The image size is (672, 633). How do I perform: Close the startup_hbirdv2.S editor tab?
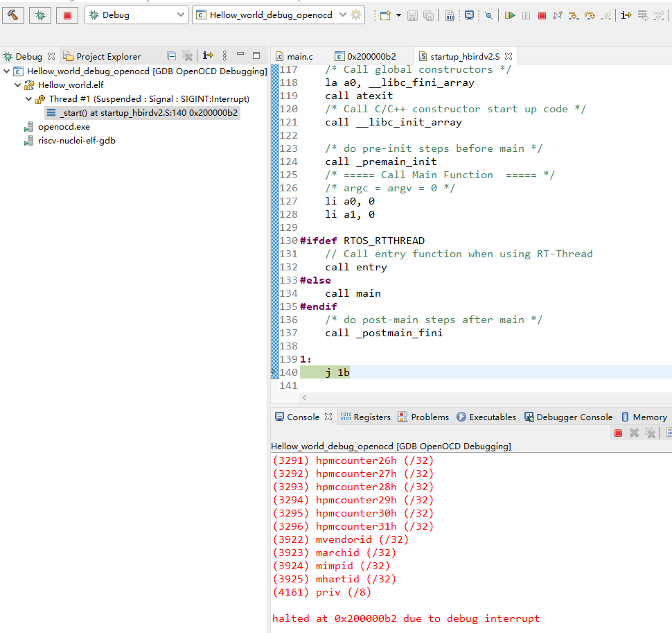[509, 56]
